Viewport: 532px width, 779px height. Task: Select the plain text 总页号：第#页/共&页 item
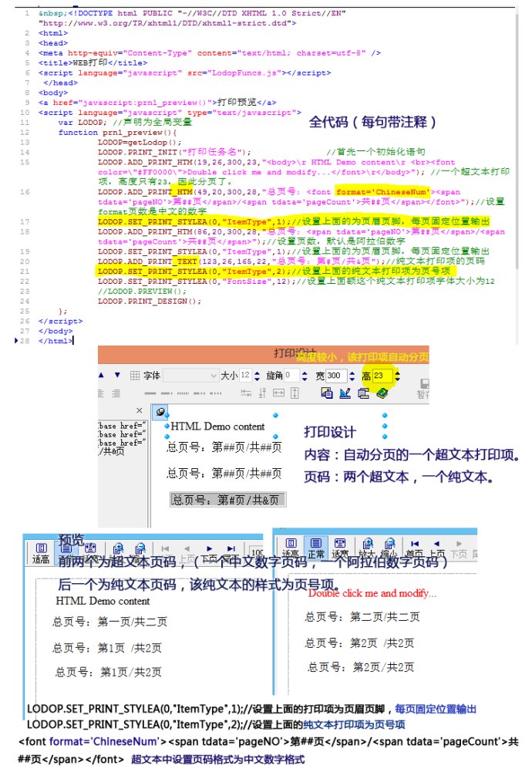click(227, 499)
